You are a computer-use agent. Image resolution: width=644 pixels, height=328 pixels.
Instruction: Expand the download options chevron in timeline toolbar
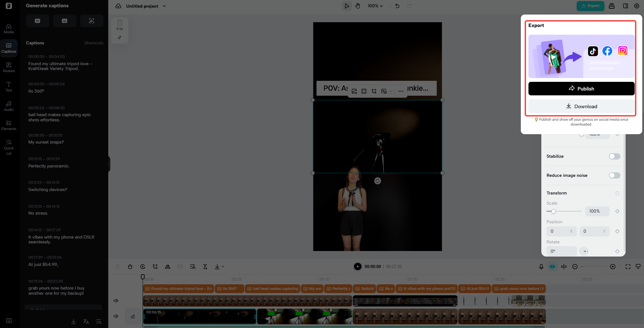(222, 267)
